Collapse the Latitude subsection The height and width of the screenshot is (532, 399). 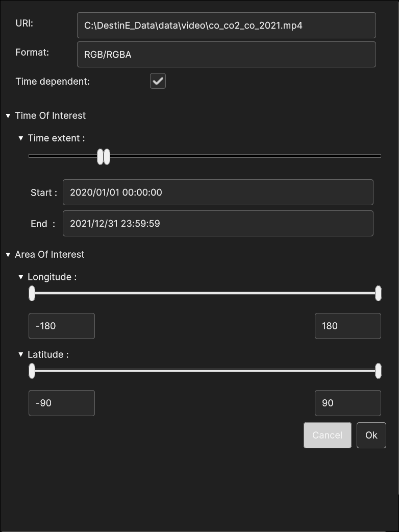(21, 355)
